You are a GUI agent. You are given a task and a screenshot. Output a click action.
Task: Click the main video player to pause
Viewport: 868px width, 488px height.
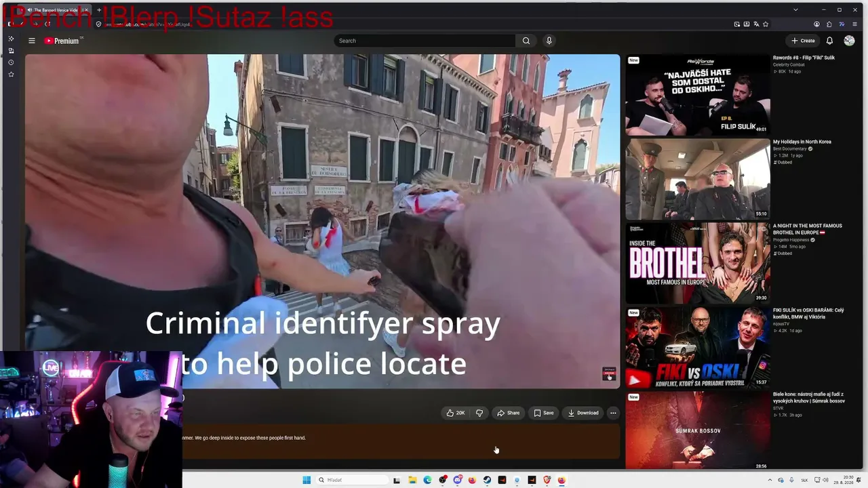tap(322, 221)
